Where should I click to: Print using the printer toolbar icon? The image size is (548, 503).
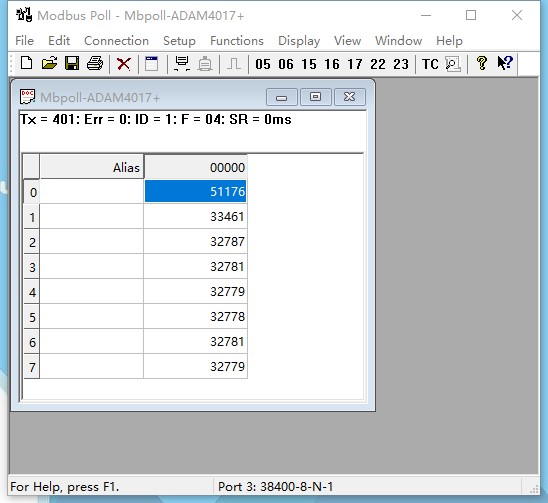click(95, 64)
